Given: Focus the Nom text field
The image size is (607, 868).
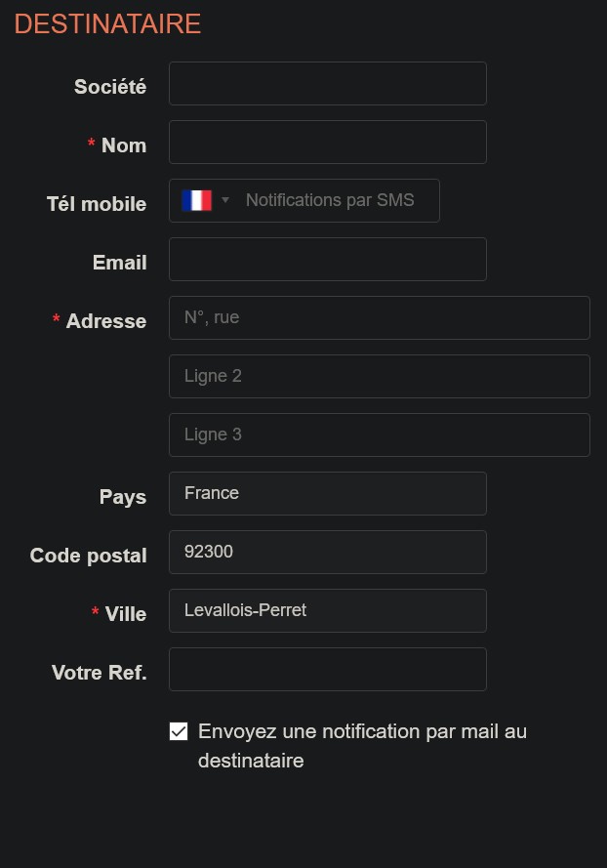Looking at the screenshot, I should point(327,142).
